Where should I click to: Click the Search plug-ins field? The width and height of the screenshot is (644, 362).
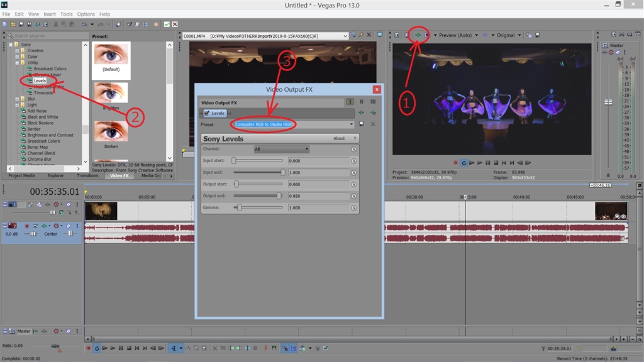point(48,36)
